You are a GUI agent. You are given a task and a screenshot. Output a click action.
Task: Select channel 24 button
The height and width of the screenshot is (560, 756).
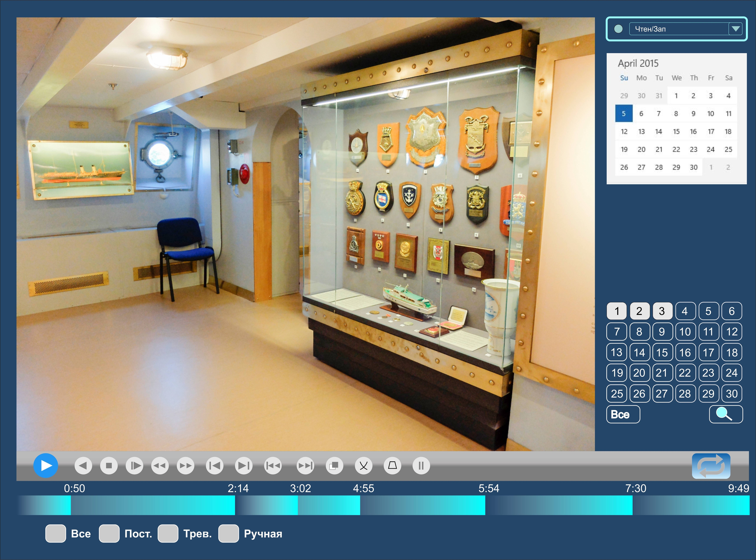click(x=732, y=373)
